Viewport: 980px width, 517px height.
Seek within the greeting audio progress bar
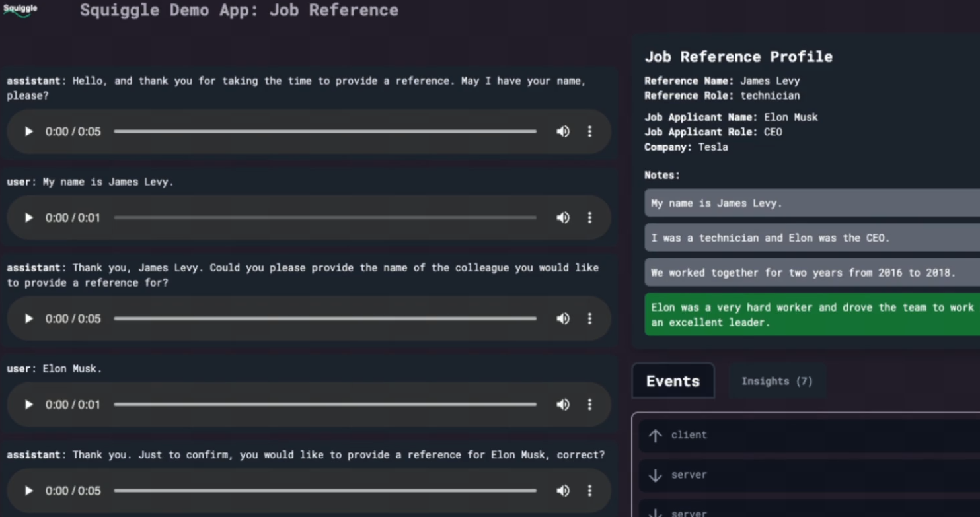pyautogui.click(x=325, y=131)
